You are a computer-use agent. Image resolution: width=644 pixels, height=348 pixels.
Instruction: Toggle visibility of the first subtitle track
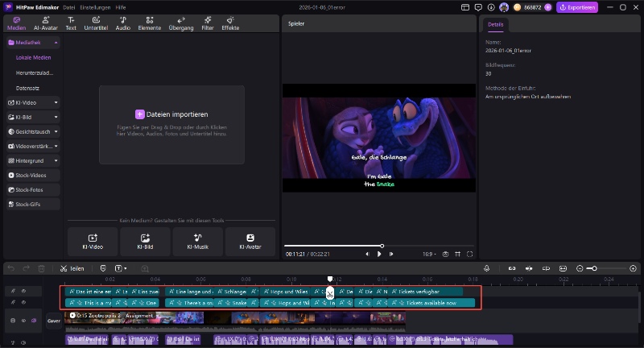23,291
